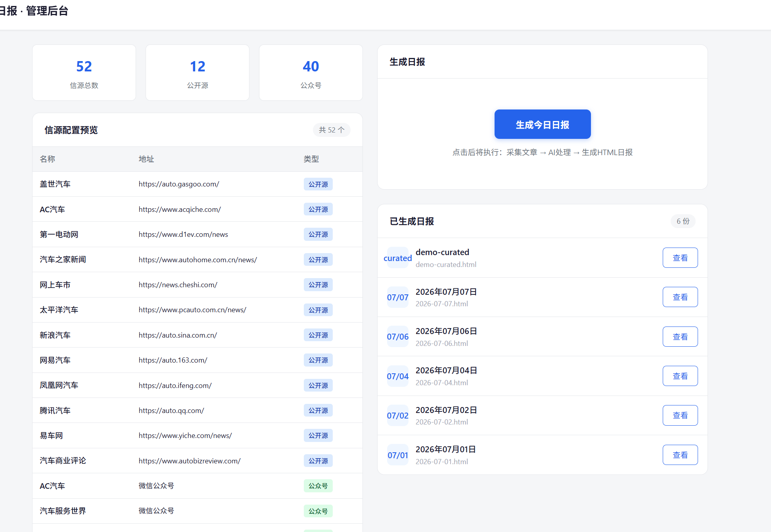This screenshot has height=532, width=771.
Task: Click the https://www.d1ev.com/news address
Action: coord(183,234)
